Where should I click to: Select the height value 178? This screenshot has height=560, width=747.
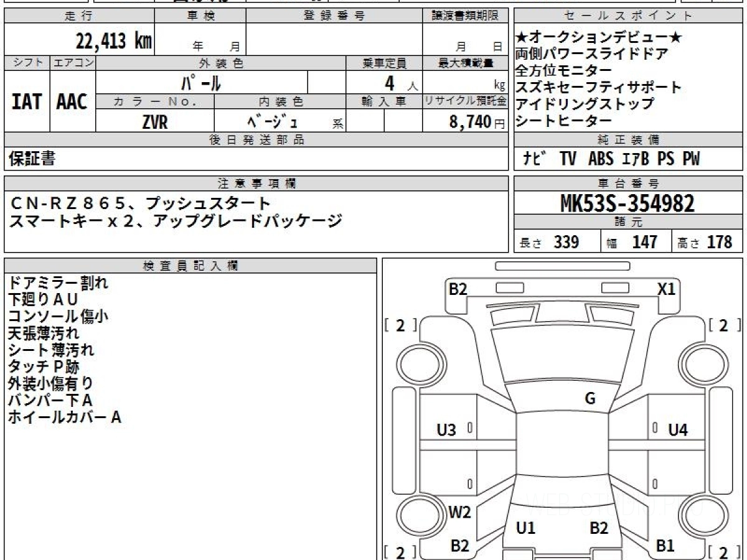click(720, 242)
